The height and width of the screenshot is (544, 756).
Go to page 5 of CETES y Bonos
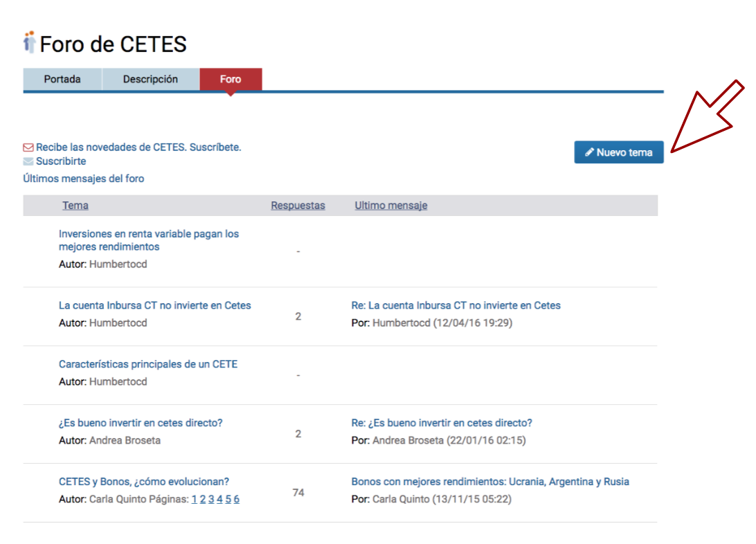pyautogui.click(x=228, y=500)
